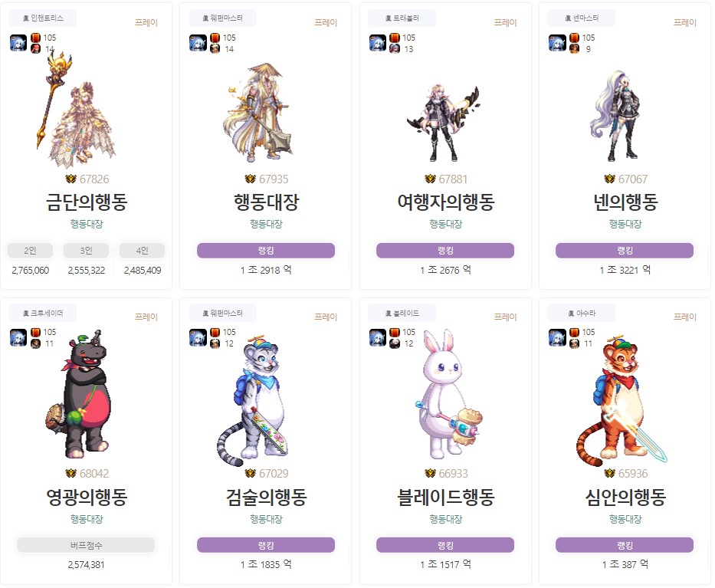Viewport: 715px width, 588px height.
Task: Click the 트래블러 class tag
Action: (x=402, y=18)
